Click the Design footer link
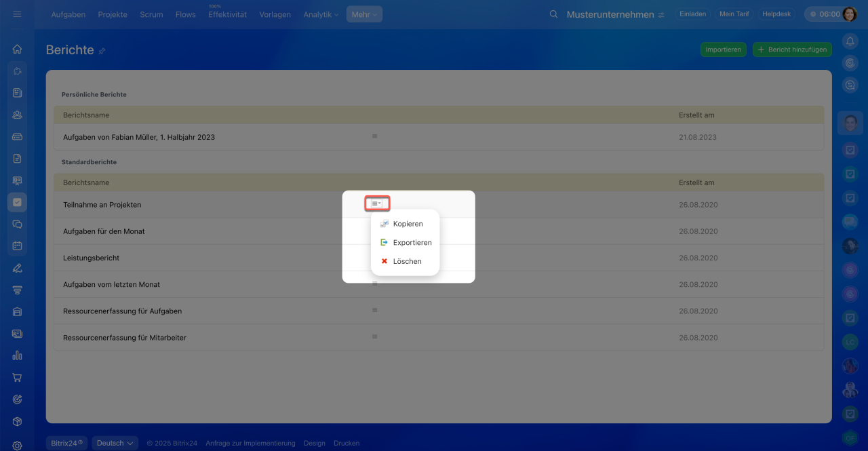 (315, 443)
